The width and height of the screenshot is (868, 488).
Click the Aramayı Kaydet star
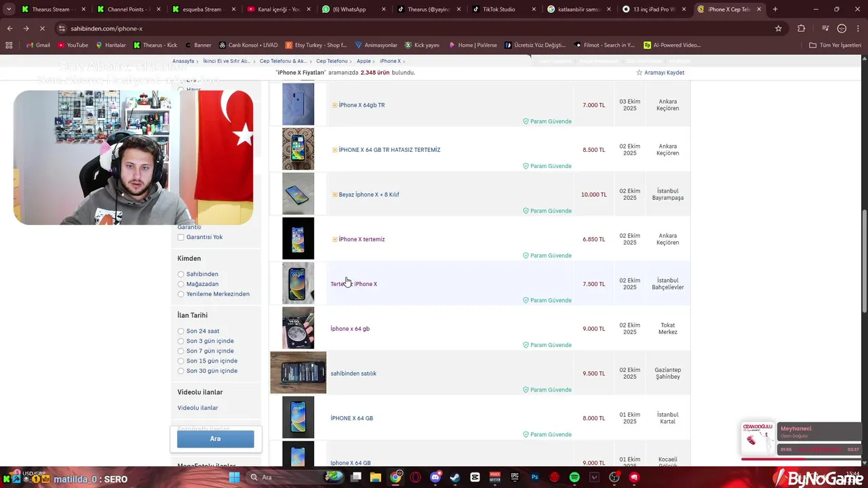[639, 73]
